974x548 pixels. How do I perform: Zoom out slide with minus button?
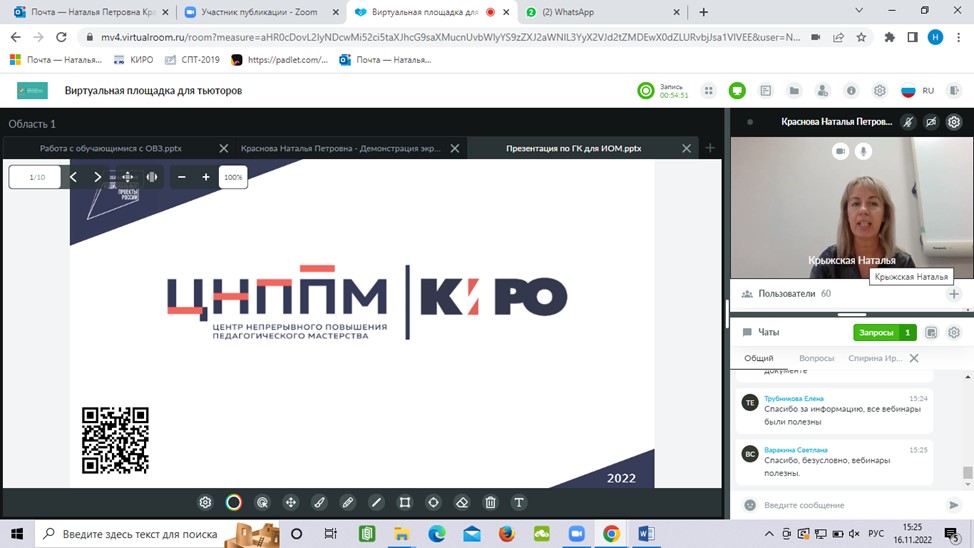click(x=181, y=177)
